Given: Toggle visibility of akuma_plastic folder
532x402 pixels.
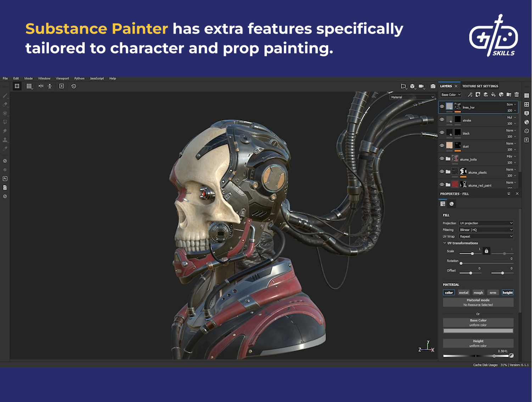Looking at the screenshot, I should pyautogui.click(x=442, y=171).
